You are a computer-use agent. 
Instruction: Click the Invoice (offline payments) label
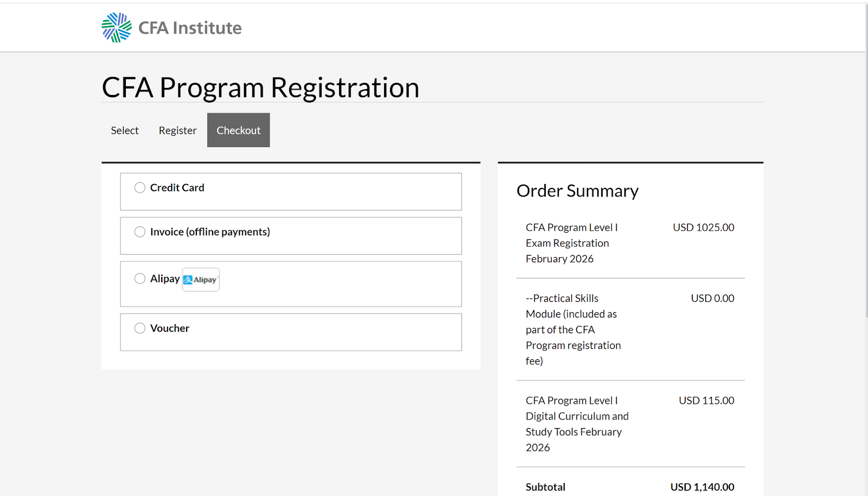coord(210,232)
